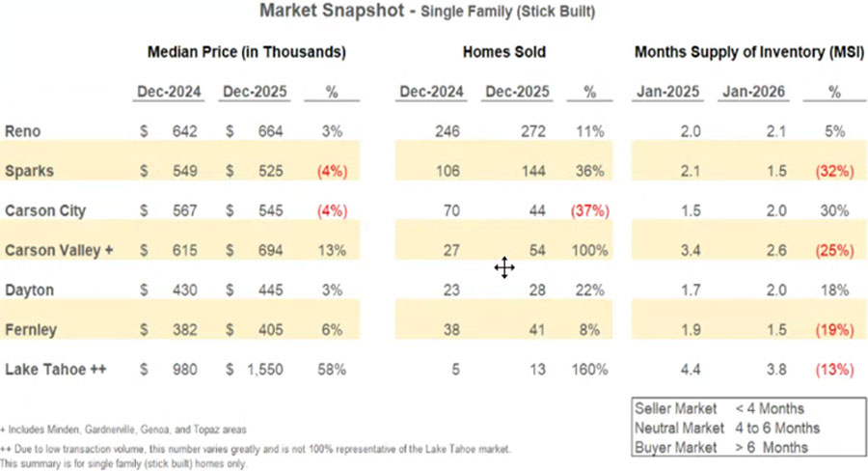
Task: Click the Buyer Market legend entry
Action: (721, 447)
